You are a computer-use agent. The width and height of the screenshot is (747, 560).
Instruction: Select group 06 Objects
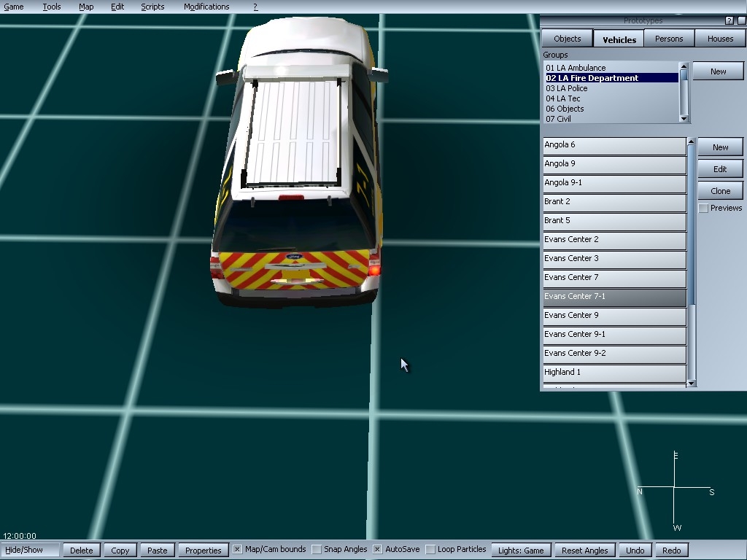[x=612, y=109]
